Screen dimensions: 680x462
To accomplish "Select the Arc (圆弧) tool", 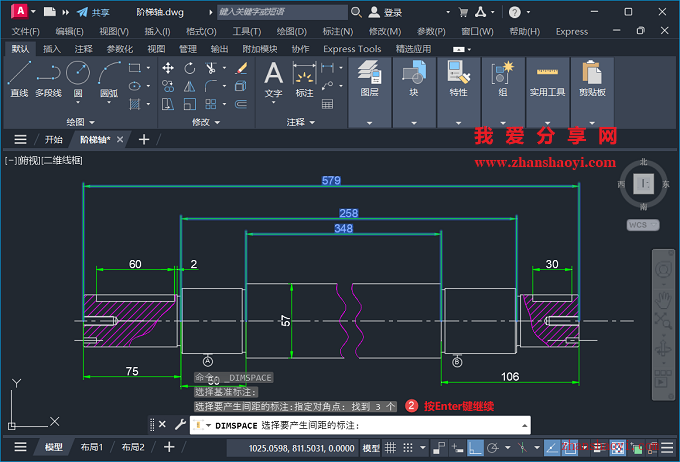I will 109,79.
